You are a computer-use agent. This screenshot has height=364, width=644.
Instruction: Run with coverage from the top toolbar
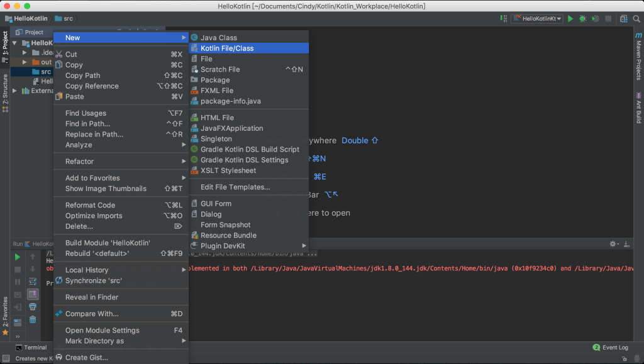click(595, 18)
